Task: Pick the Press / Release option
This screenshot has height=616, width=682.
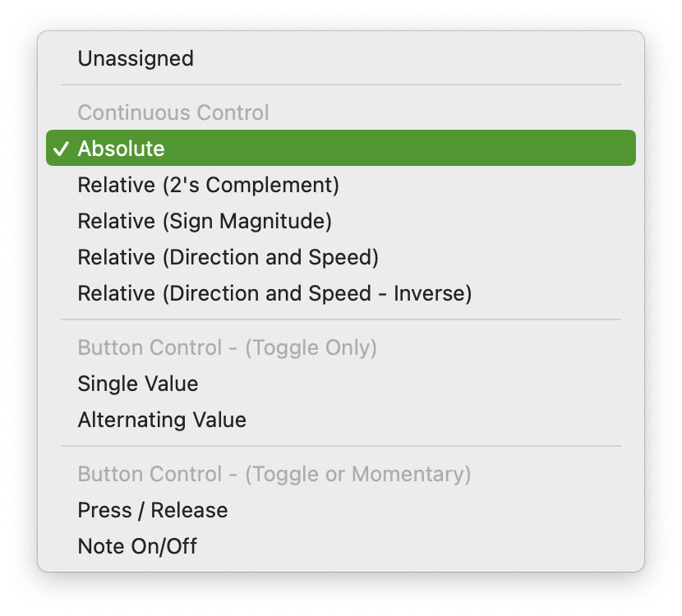Action: click(x=340, y=510)
